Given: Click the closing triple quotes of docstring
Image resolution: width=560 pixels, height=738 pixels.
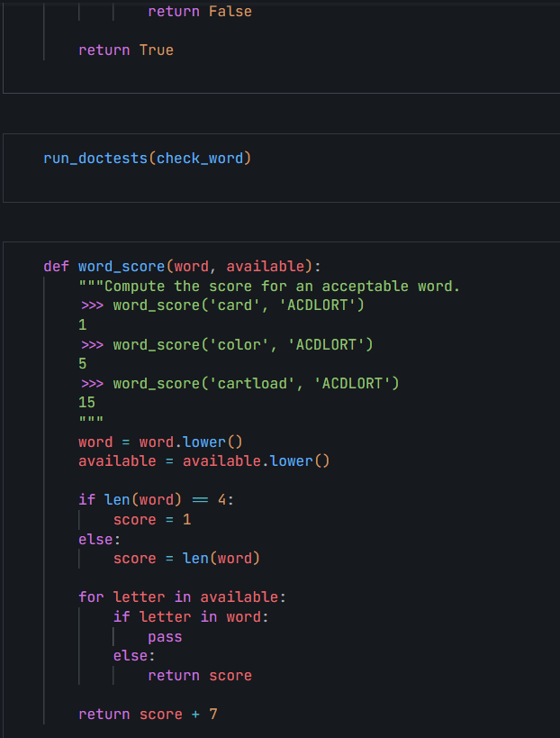Looking at the screenshot, I should coord(91,419).
